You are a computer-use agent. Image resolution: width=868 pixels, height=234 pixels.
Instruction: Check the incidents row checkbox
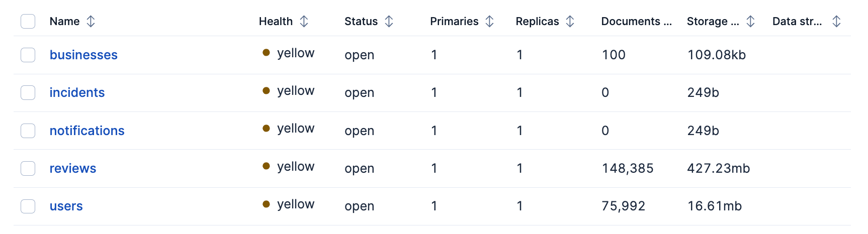point(28,92)
